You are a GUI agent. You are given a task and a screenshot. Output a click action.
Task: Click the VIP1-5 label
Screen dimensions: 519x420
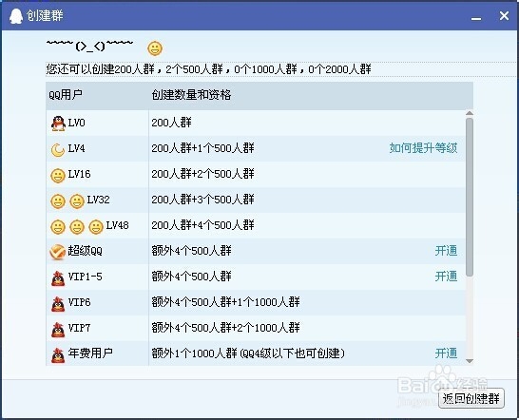click(85, 277)
